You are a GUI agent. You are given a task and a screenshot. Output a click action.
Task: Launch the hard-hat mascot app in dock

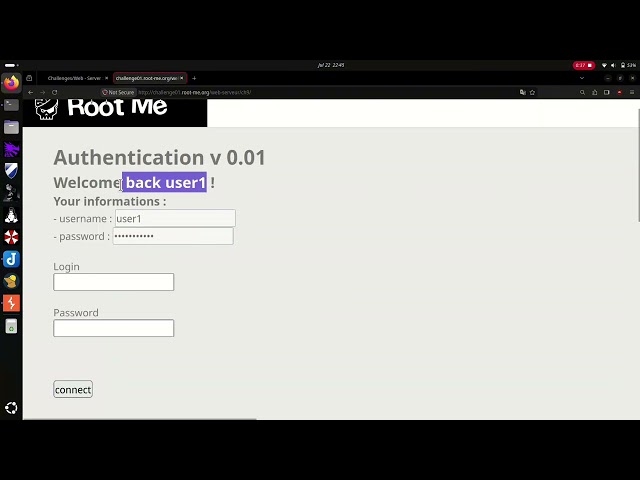pyautogui.click(x=11, y=281)
